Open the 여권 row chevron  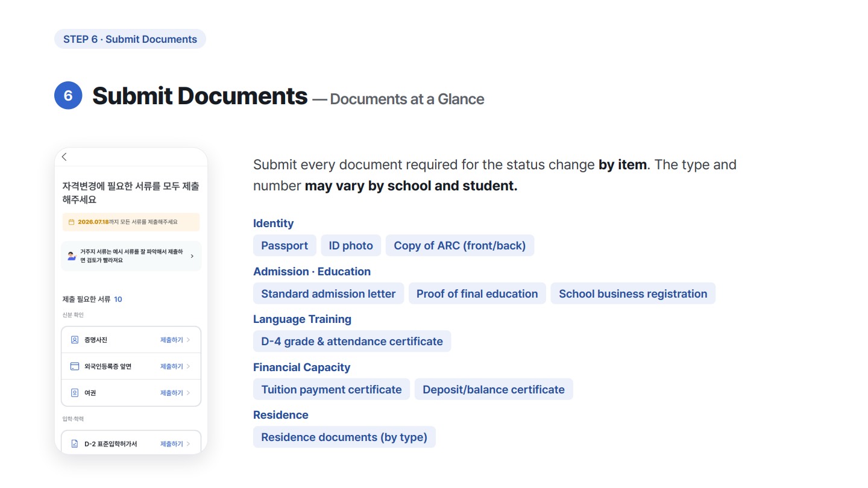pos(188,393)
